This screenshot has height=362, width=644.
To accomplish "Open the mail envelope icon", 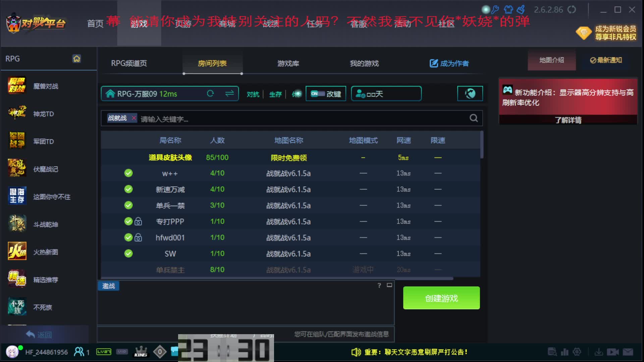I will [x=628, y=352].
